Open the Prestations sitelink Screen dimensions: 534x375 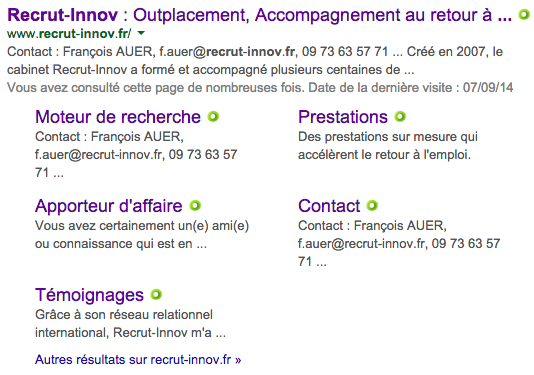pyautogui.click(x=343, y=117)
